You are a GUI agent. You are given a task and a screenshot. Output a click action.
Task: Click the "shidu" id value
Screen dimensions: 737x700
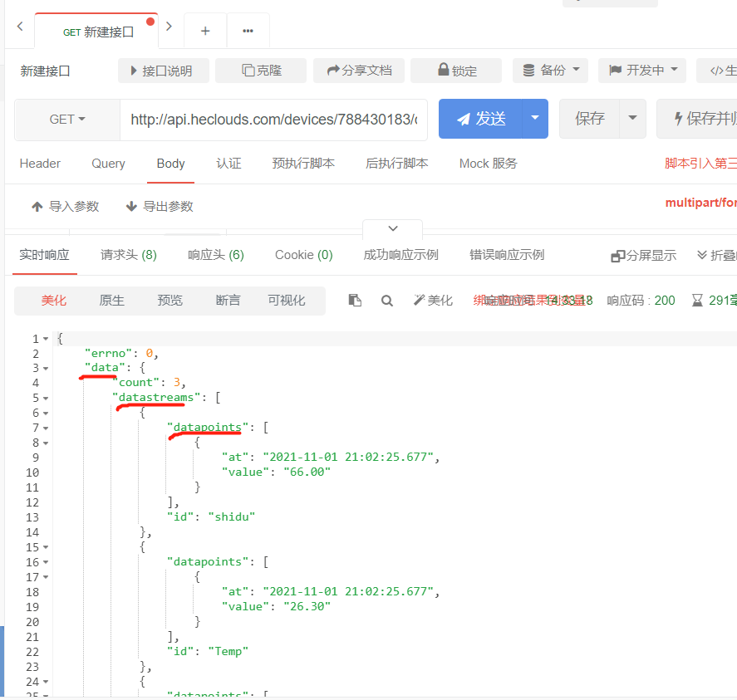pyautogui.click(x=232, y=516)
